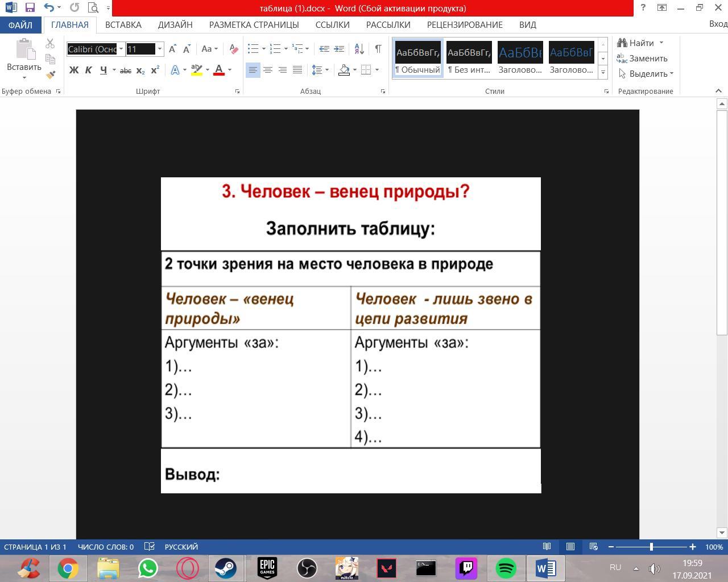
Task: Justify the paragraph text
Action: click(297, 70)
